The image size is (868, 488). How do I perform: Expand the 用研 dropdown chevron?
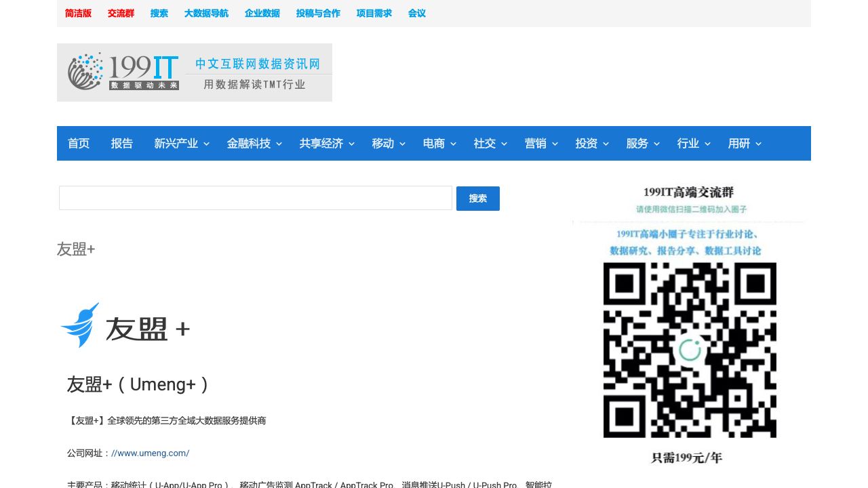click(759, 144)
